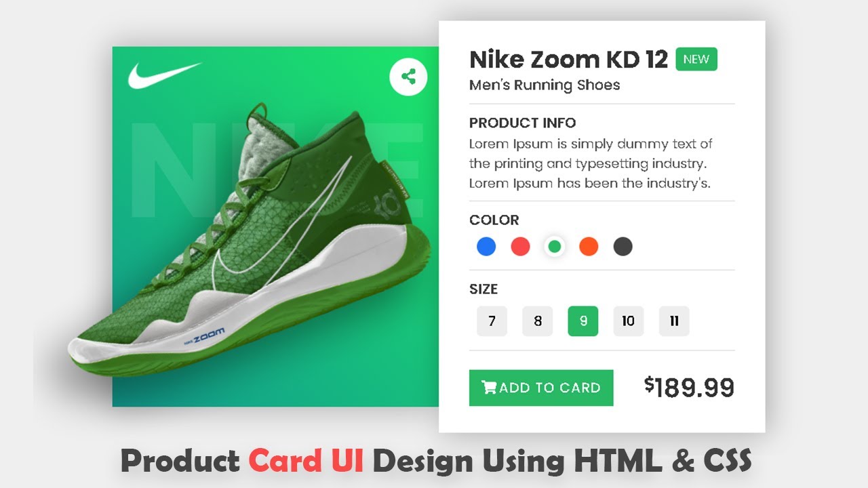
Task: Click the cart icon in the Add to Card button
Action: pyautogui.click(x=488, y=388)
